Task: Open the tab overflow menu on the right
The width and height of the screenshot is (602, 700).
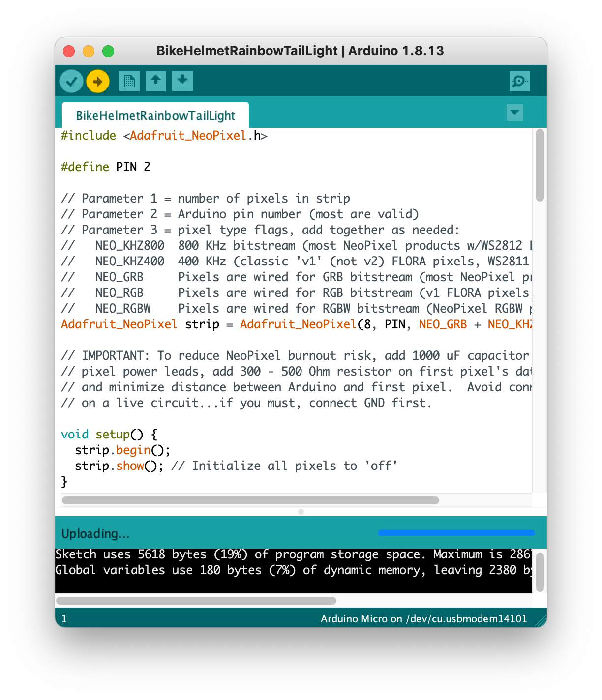Action: click(514, 113)
